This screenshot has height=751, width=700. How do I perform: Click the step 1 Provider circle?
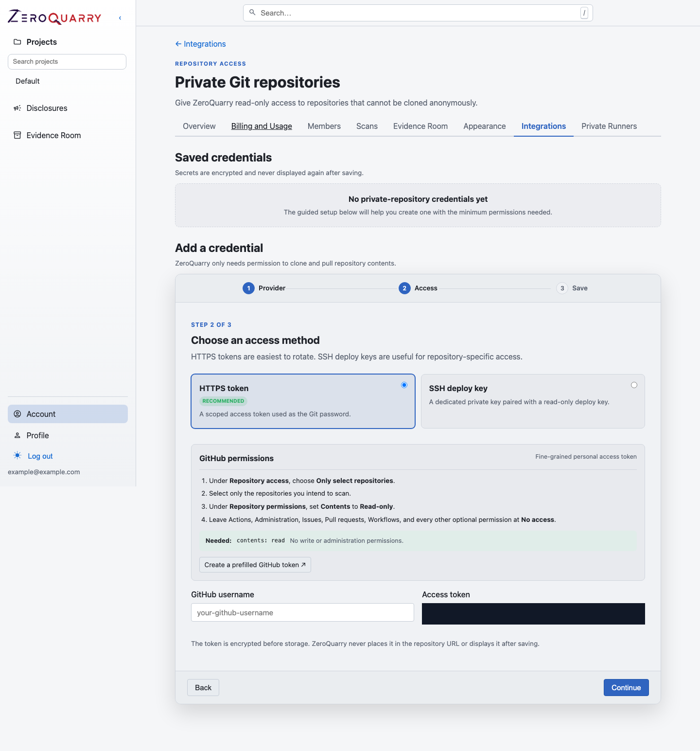248,288
